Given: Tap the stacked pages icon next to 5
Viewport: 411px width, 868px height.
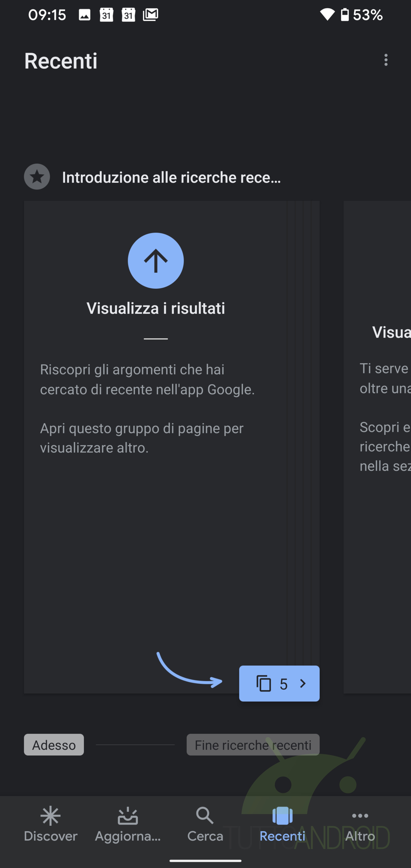Looking at the screenshot, I should [x=263, y=683].
